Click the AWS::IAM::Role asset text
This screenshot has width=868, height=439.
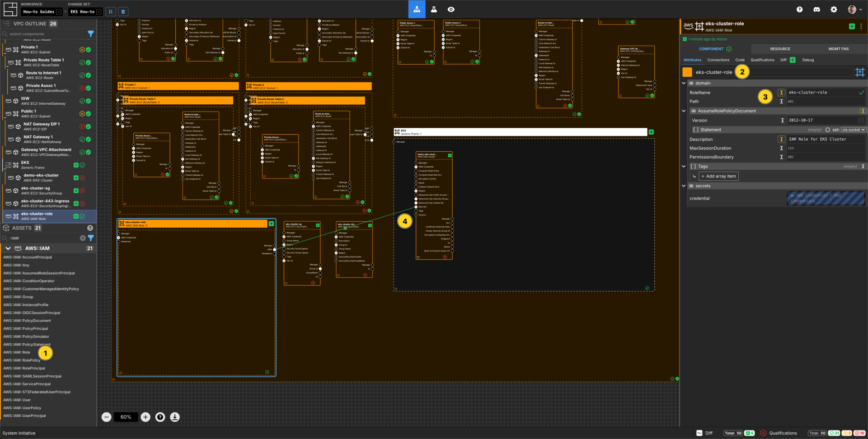pyautogui.click(x=17, y=352)
